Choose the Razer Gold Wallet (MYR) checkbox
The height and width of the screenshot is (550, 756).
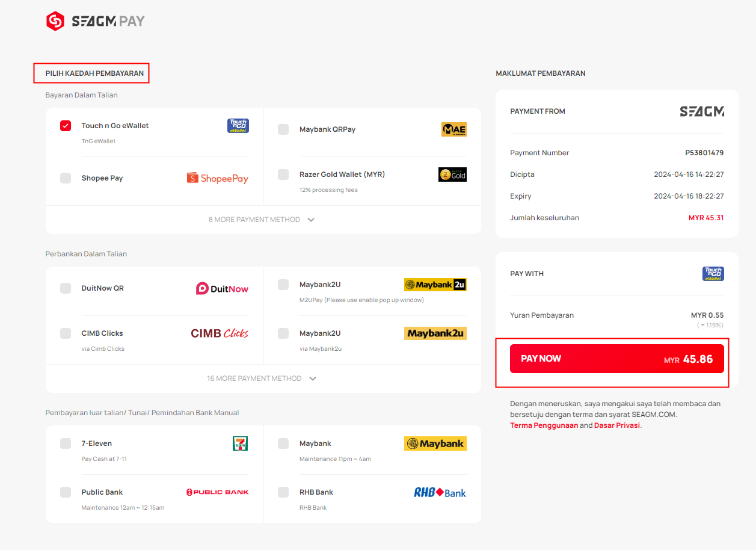(283, 175)
